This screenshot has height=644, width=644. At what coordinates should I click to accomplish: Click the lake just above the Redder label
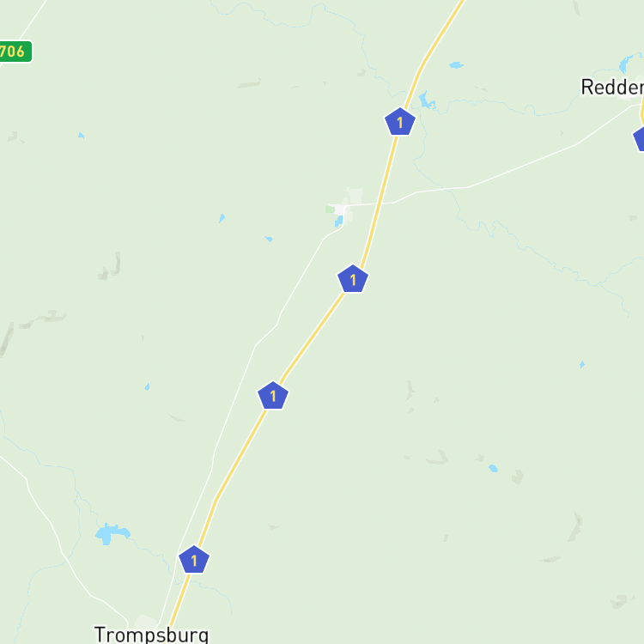click(626, 64)
